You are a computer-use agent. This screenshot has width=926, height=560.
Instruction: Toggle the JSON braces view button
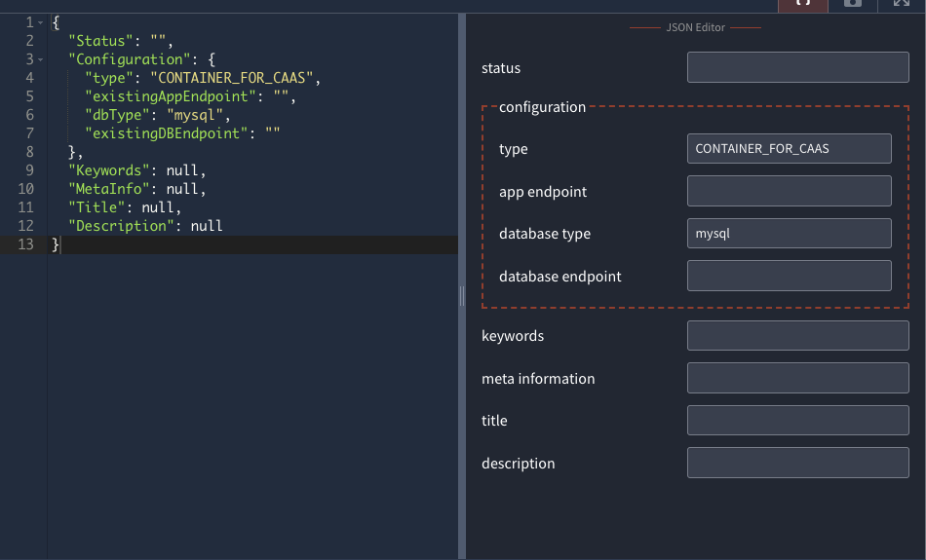coord(802,5)
